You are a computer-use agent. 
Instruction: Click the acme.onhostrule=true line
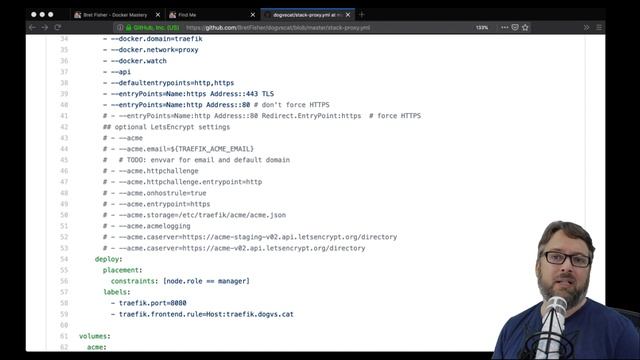(x=155, y=193)
